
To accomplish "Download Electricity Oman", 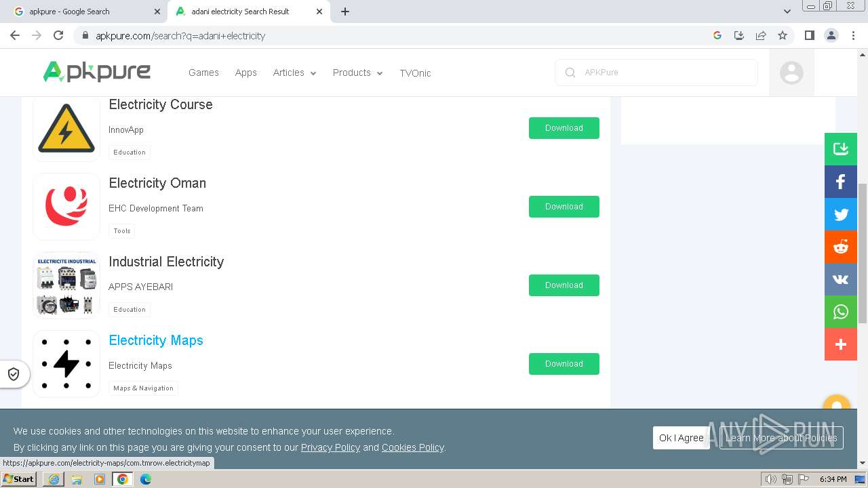I will 564,207.
